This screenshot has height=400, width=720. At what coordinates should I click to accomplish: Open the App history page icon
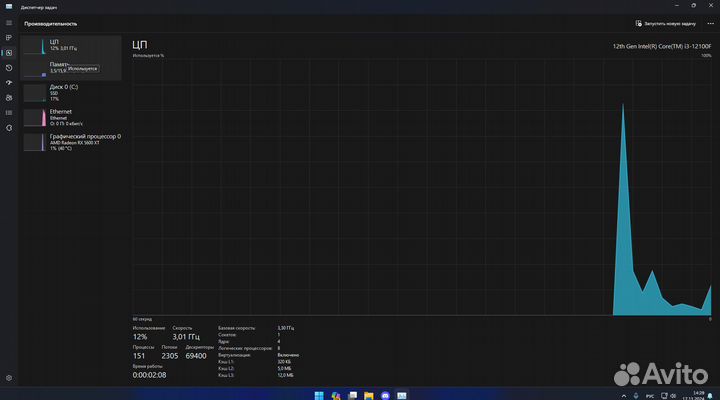[x=8, y=67]
